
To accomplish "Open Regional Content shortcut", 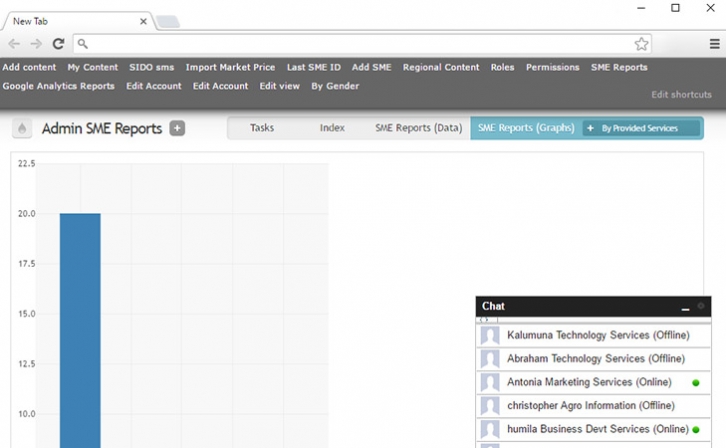I will (441, 67).
